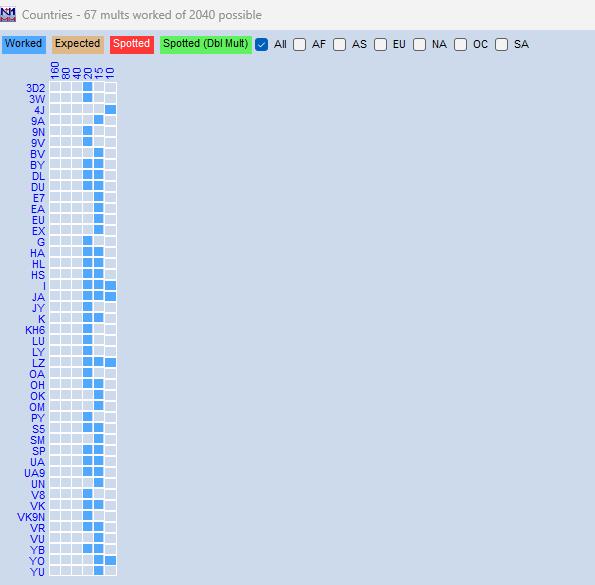Click the red Spotted legend label

tap(132, 44)
